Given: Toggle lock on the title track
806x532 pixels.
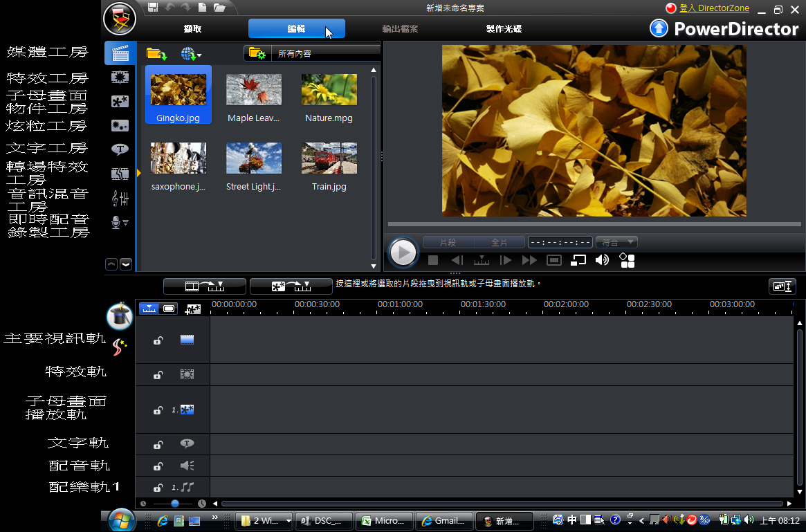Looking at the screenshot, I should pyautogui.click(x=158, y=445).
